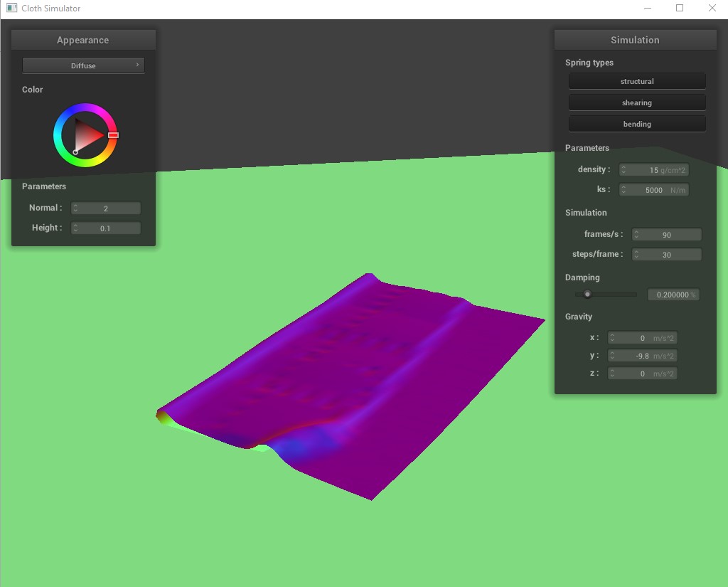Click the density field spinner arrows
Viewport: 728px width, 587px height.
(x=623, y=170)
